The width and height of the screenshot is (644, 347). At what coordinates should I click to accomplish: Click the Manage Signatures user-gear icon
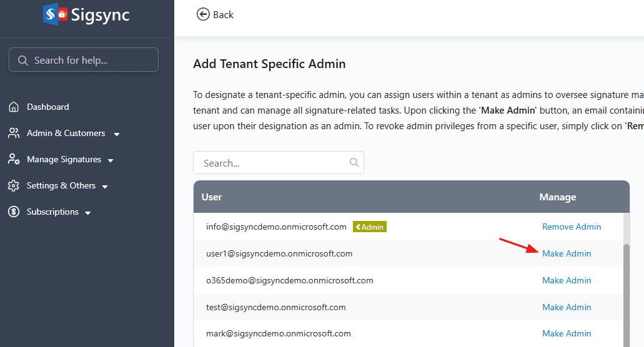(14, 159)
